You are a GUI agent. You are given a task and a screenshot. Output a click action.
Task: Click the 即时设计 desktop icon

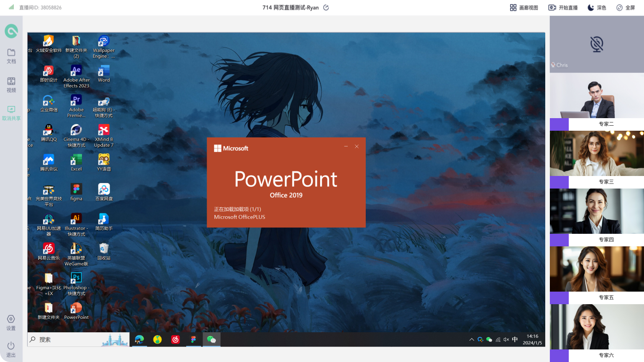49,74
